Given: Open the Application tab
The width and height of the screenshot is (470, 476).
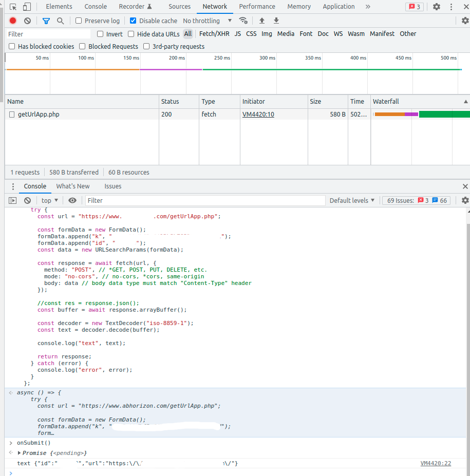Looking at the screenshot, I should click(x=339, y=7).
